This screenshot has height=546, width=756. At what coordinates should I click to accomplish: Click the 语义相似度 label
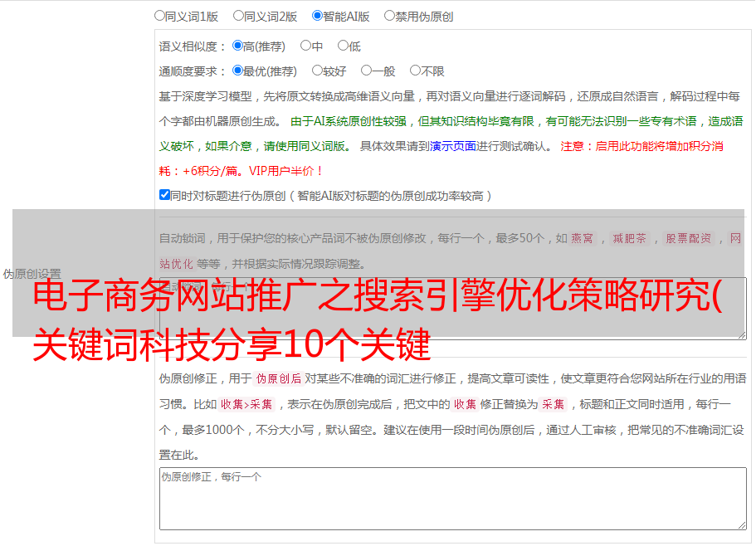tap(193, 46)
